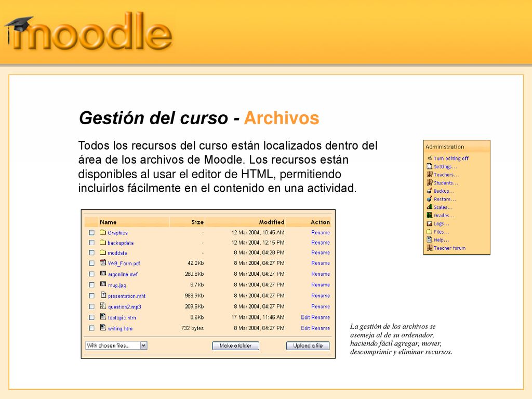Open the mug.jpg file link

pyautogui.click(x=117, y=285)
